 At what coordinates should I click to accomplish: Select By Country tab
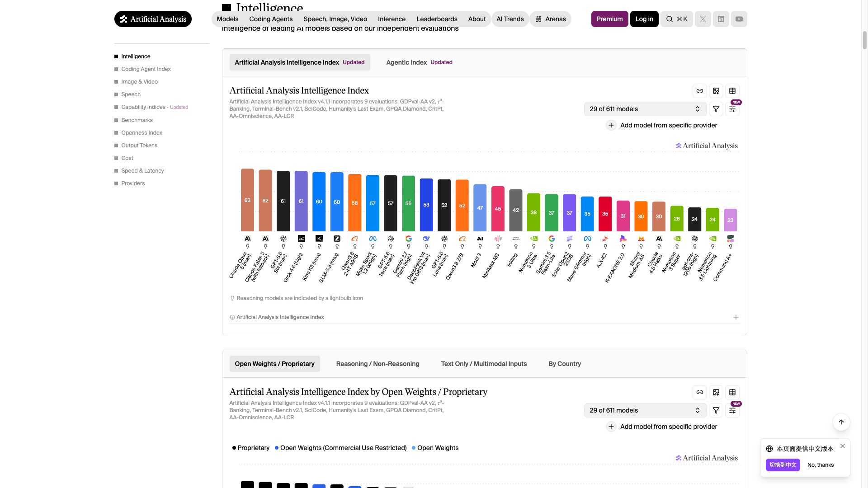[x=565, y=364]
